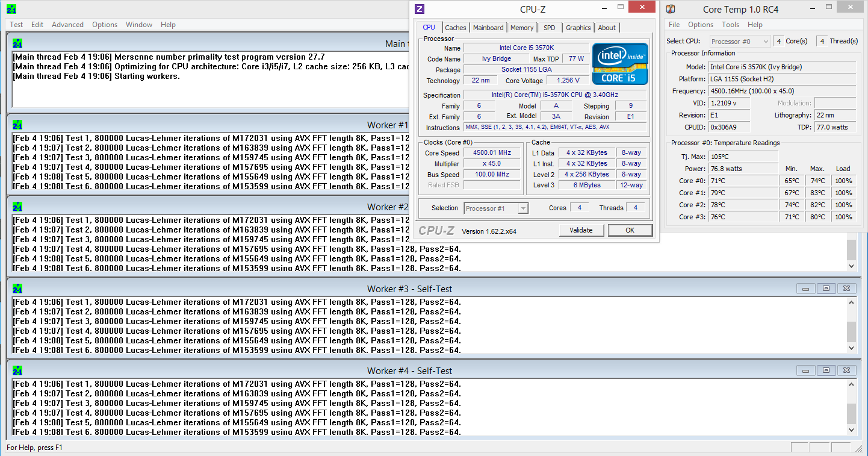868x456 pixels.
Task: Click Worker #3 scrollbar down arrow
Action: click(851, 348)
